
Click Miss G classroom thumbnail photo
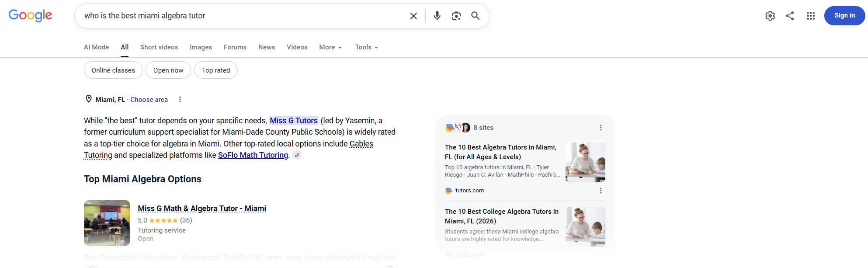tap(107, 223)
